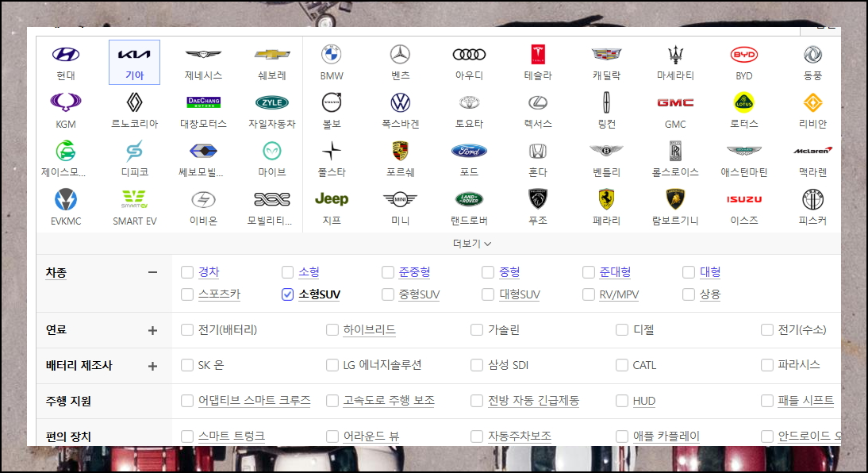Select the Lamborghini (람보르기니) logo
Image resolution: width=868 pixels, height=473 pixels.
click(x=675, y=199)
